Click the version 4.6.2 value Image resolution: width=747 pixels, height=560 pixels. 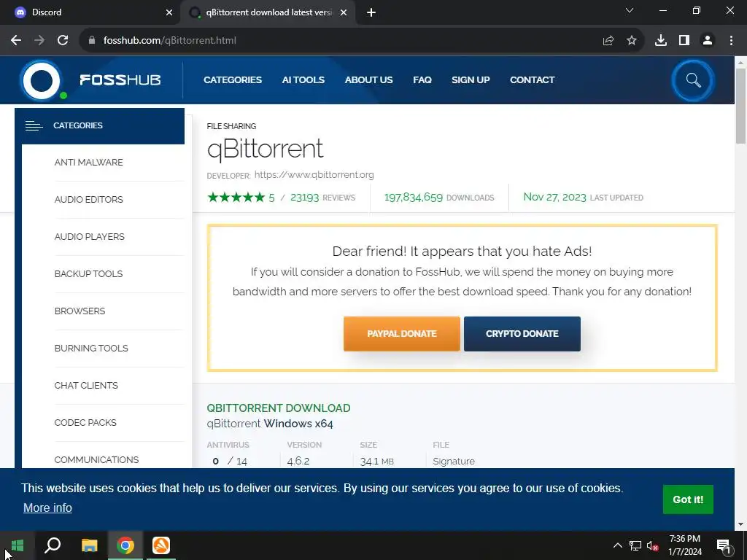click(298, 462)
